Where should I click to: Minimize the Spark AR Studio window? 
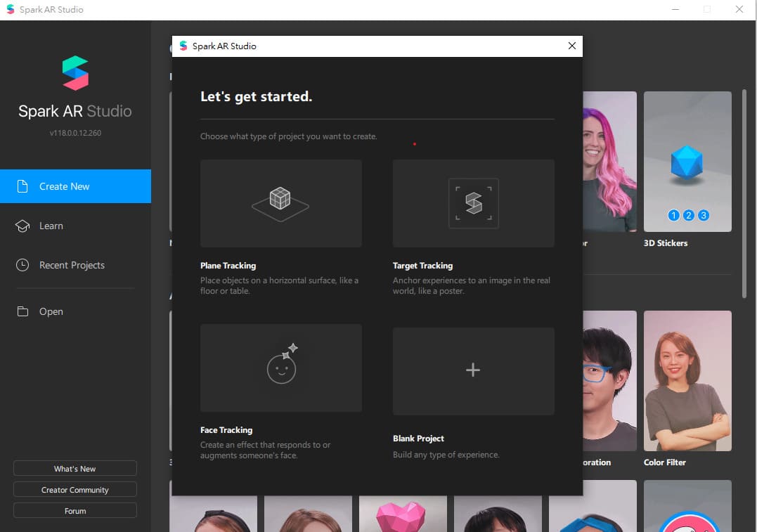(x=675, y=9)
